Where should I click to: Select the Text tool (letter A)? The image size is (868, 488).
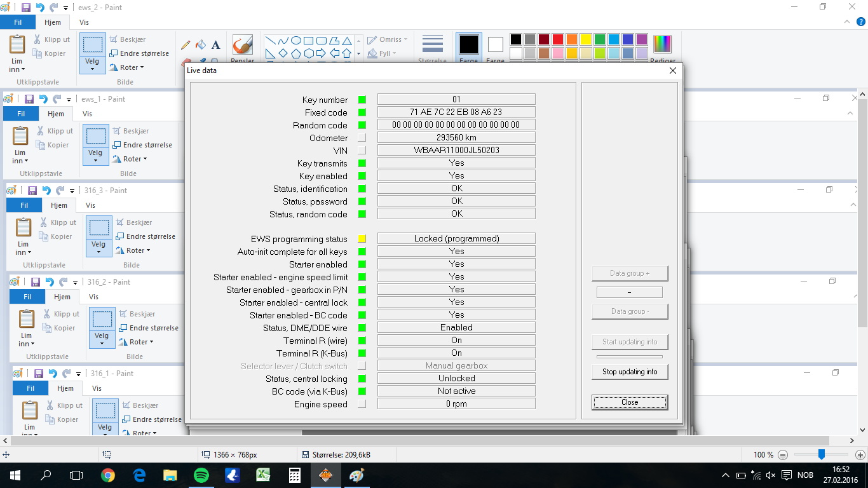coord(215,44)
